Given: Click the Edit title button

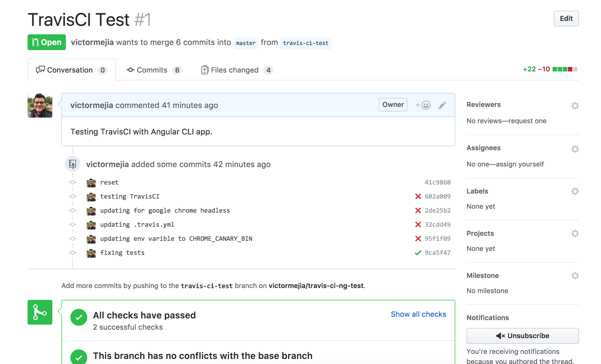Looking at the screenshot, I should [566, 19].
